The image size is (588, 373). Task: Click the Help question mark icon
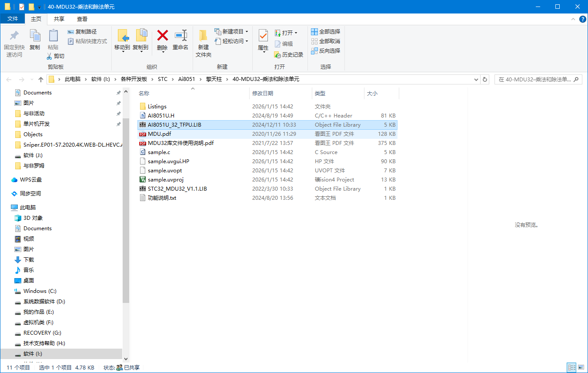click(583, 19)
